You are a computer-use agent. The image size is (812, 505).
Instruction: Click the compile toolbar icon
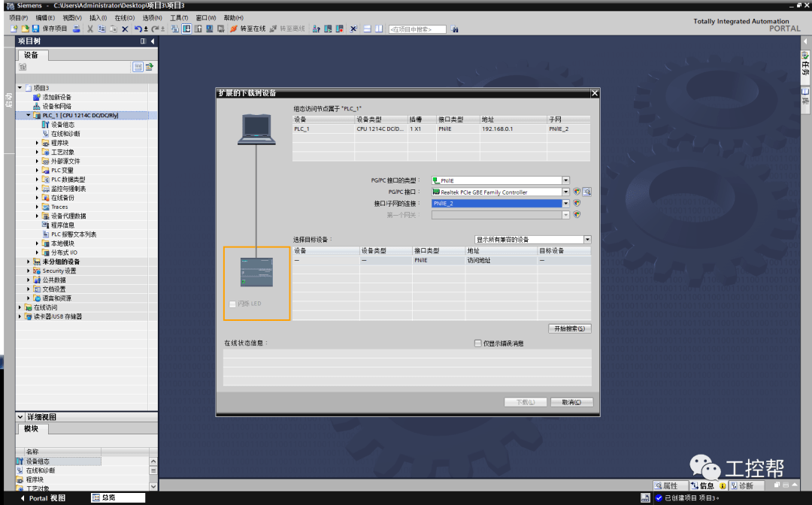click(x=174, y=29)
